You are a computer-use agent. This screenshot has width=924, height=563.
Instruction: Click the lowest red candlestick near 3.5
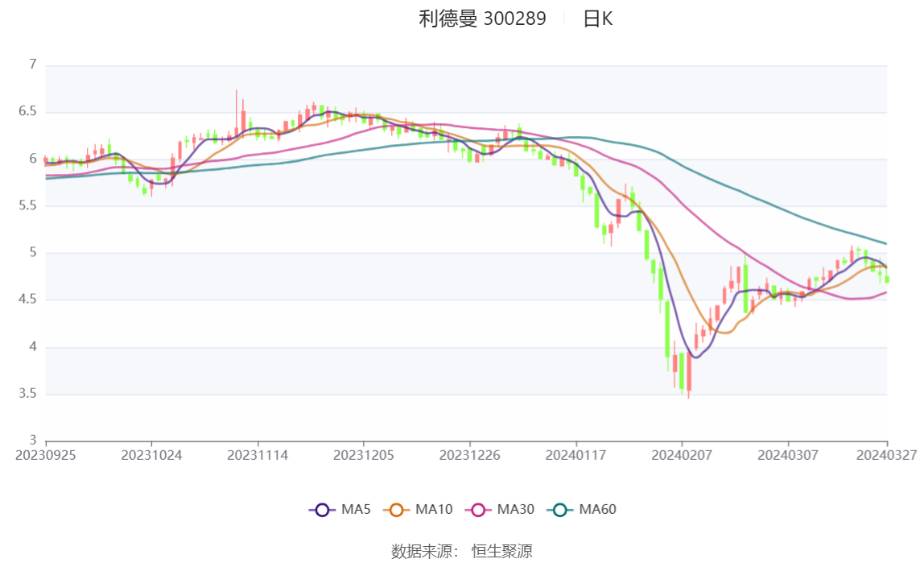point(689,374)
